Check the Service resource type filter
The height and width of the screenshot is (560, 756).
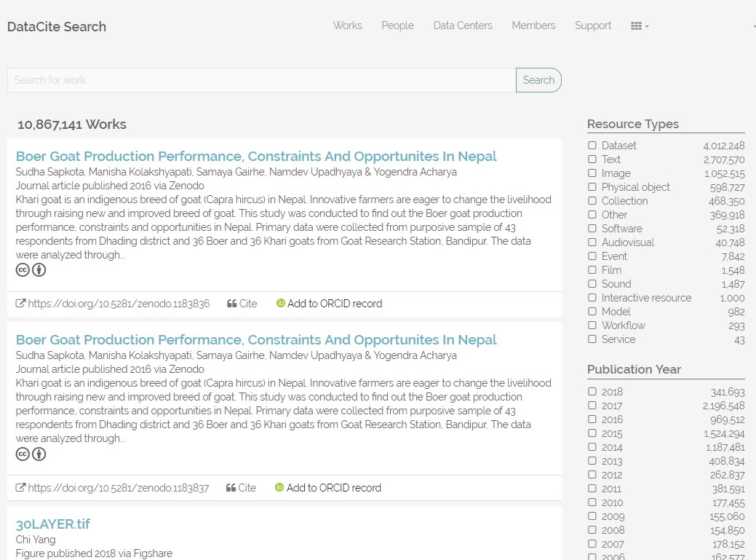[x=592, y=339]
